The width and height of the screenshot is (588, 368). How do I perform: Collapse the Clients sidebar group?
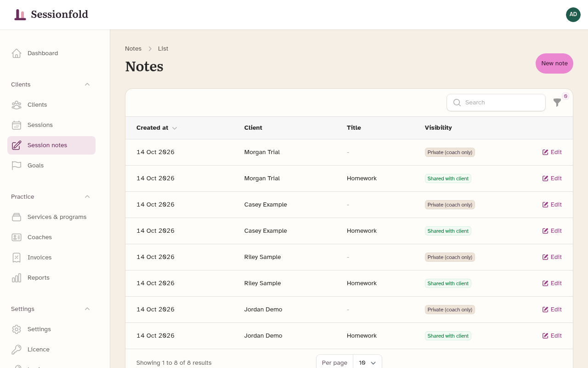point(87,85)
